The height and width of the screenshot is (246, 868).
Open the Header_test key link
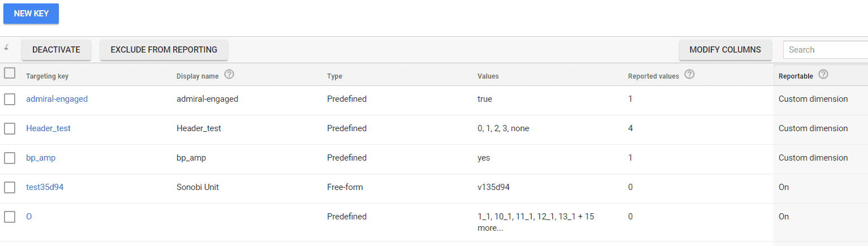point(49,128)
